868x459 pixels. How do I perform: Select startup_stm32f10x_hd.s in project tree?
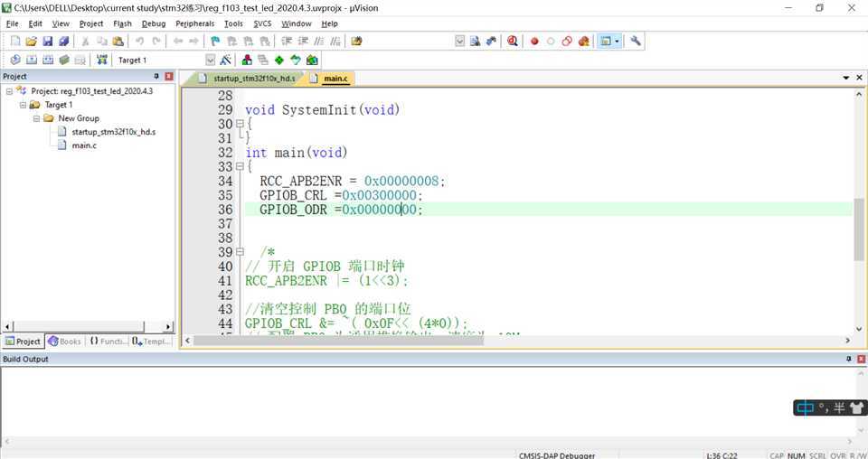coord(114,132)
